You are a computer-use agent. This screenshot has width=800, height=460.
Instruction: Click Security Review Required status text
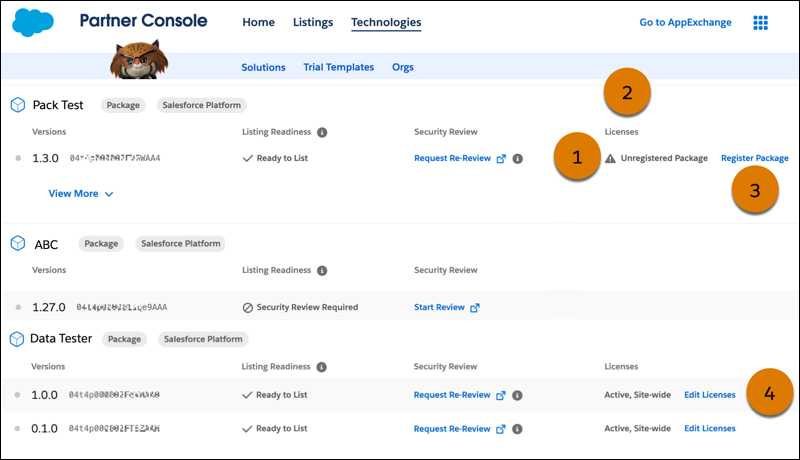[307, 307]
